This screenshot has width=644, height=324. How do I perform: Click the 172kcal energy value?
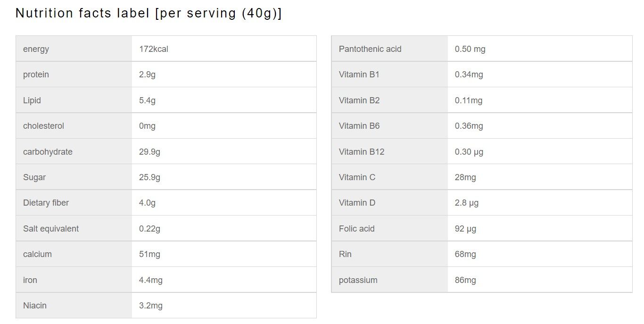click(x=154, y=49)
